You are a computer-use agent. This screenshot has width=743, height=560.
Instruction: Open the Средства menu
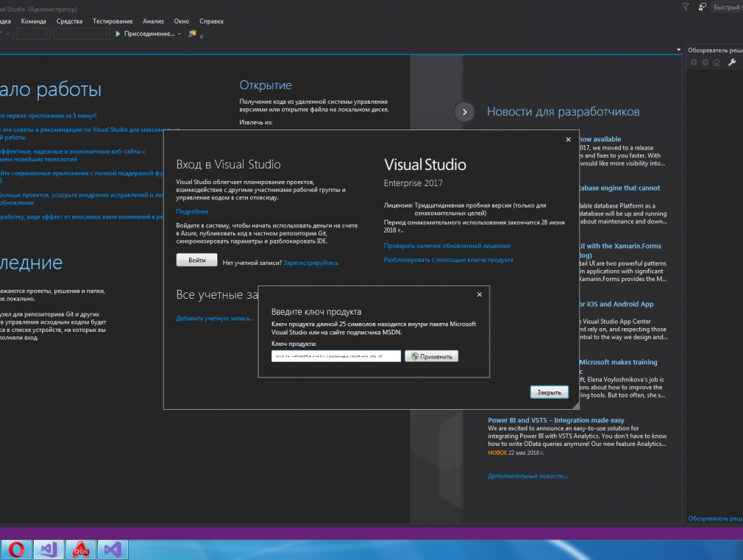coord(69,21)
